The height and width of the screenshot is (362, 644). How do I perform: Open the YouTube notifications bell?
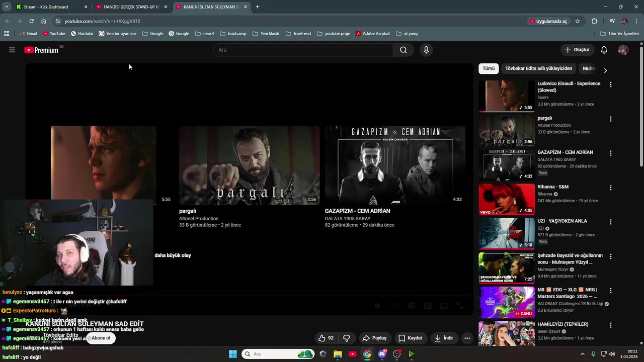(x=604, y=50)
